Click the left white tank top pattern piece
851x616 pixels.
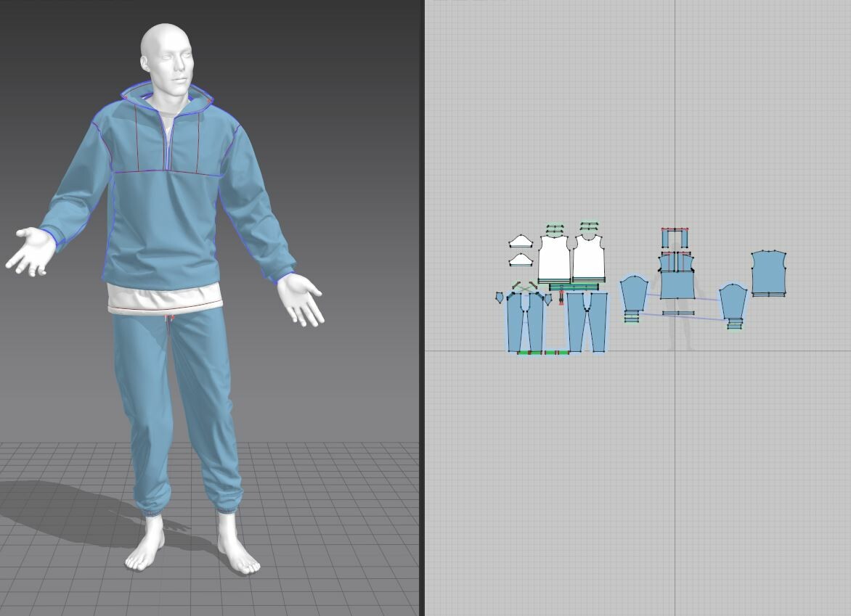pyautogui.click(x=554, y=258)
